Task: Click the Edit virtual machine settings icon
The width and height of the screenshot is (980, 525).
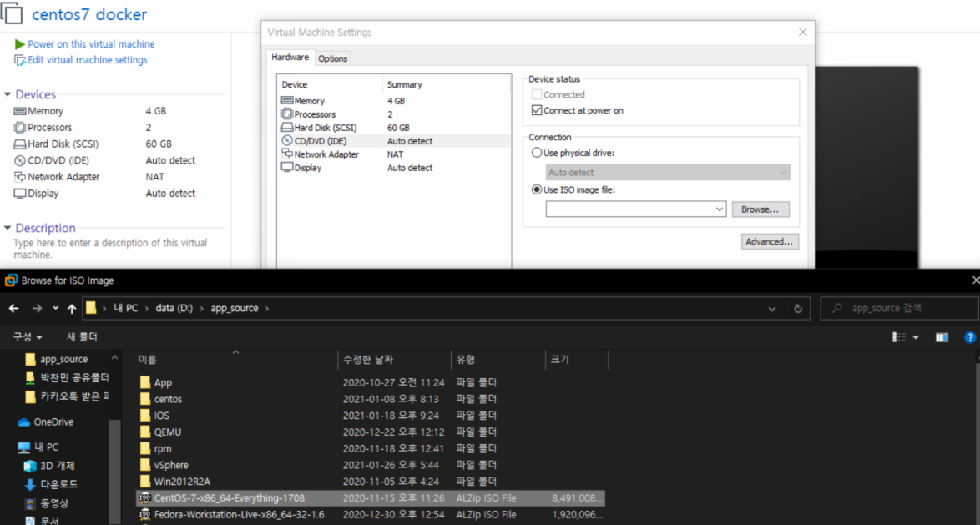Action: [x=19, y=61]
